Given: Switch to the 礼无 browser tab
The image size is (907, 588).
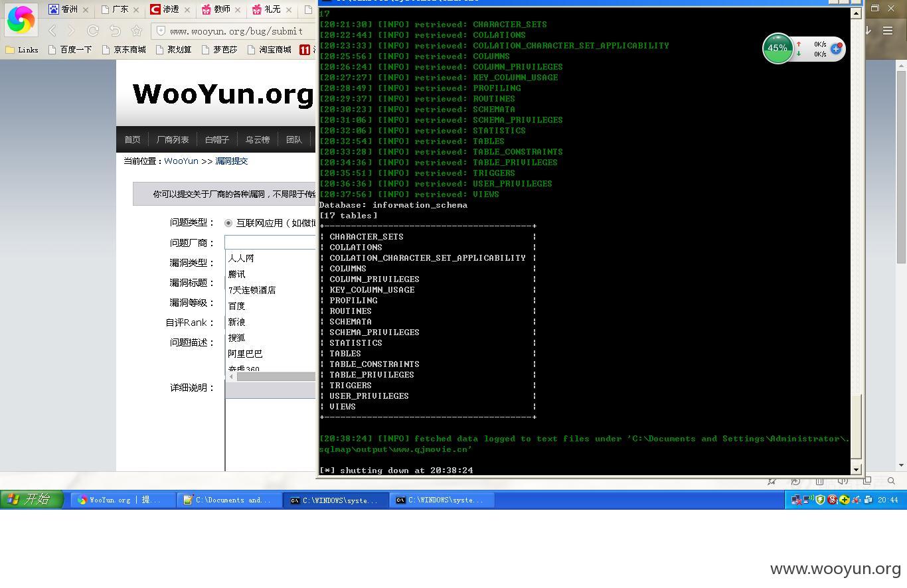Looking at the screenshot, I should pos(272,9).
